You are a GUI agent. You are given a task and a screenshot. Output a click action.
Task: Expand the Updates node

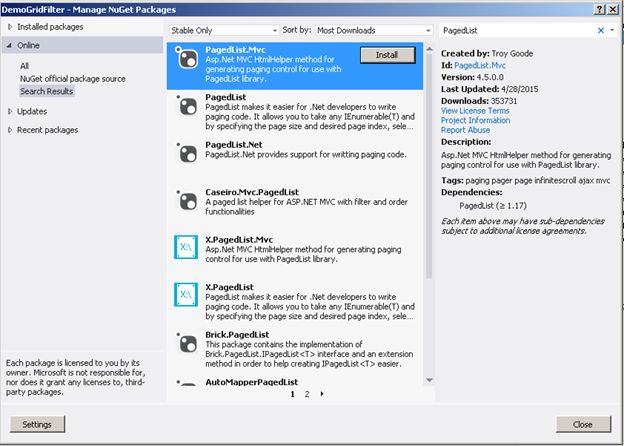(10, 111)
